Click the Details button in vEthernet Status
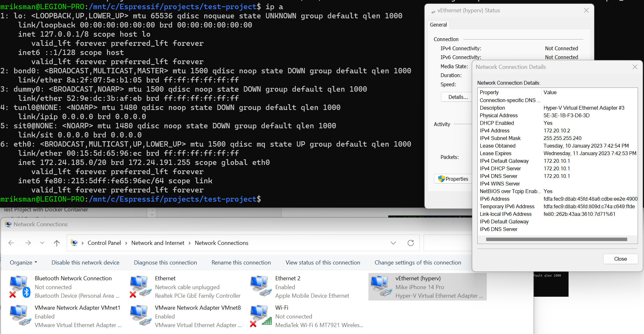 pyautogui.click(x=457, y=97)
